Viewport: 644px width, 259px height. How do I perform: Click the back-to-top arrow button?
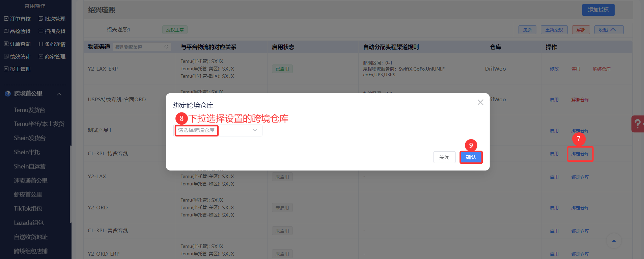614,241
